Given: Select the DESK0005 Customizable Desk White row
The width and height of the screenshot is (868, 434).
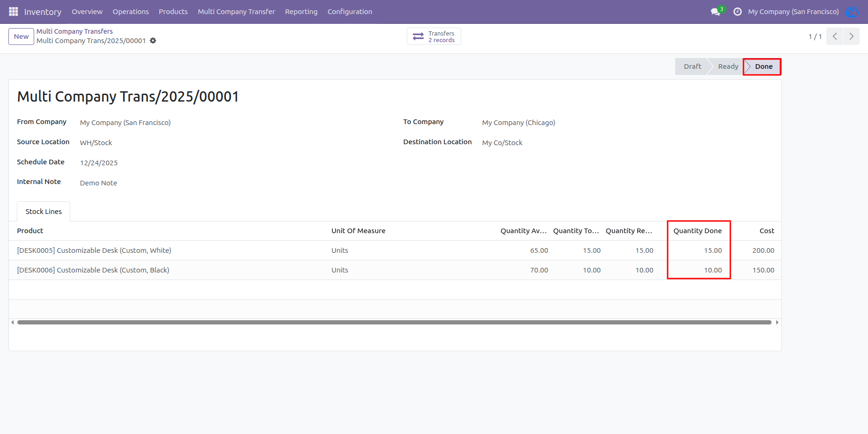Looking at the screenshot, I should point(395,250).
